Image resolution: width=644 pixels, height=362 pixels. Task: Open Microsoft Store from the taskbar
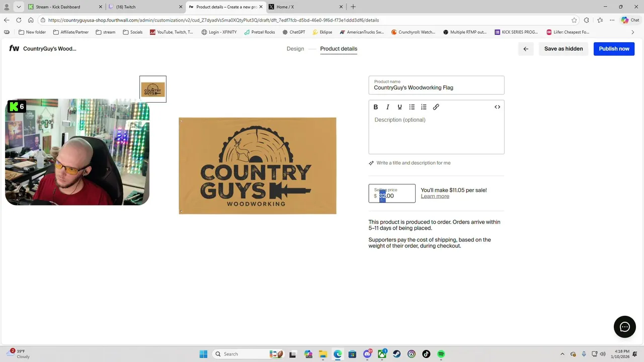pyautogui.click(x=352, y=354)
